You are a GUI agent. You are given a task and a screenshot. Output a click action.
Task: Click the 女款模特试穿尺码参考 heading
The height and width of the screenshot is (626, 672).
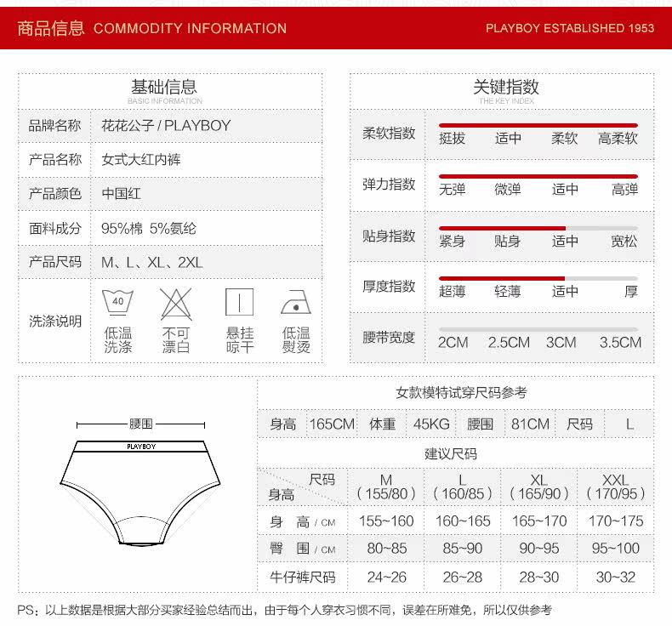coord(461,392)
